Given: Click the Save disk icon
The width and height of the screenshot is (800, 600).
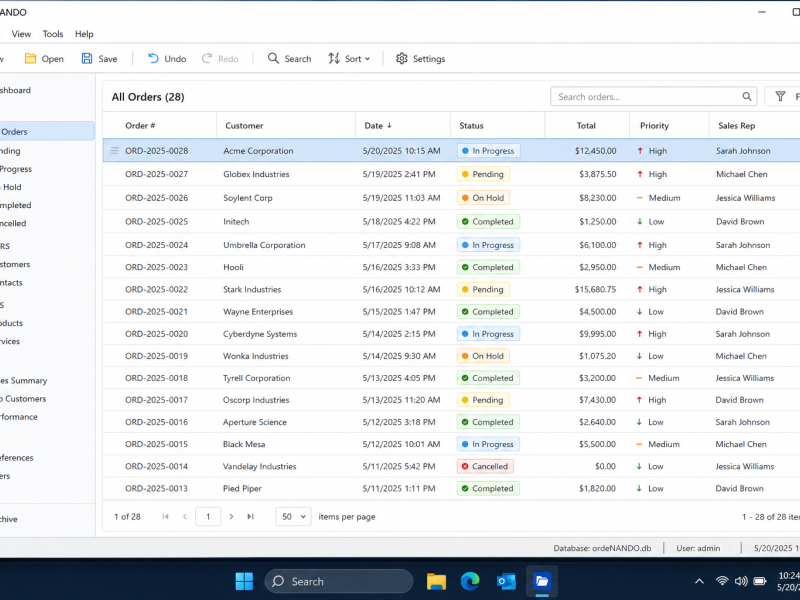Looking at the screenshot, I should (x=87, y=59).
